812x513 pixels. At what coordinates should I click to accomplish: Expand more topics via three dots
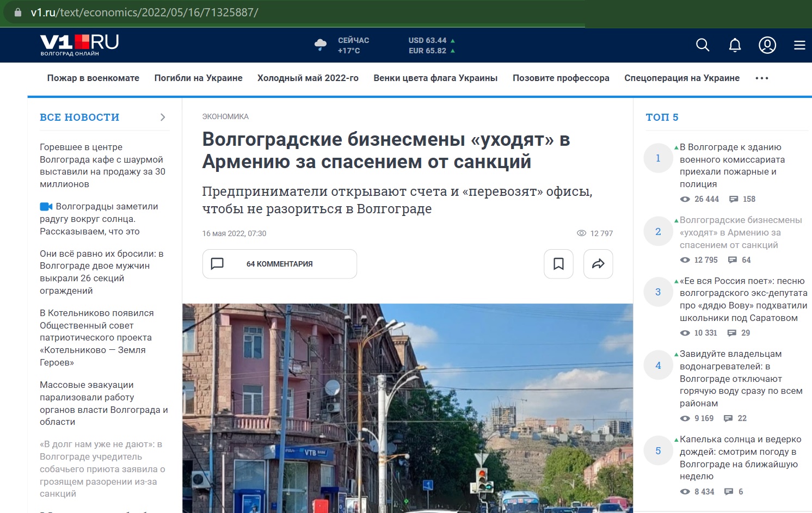[762, 78]
